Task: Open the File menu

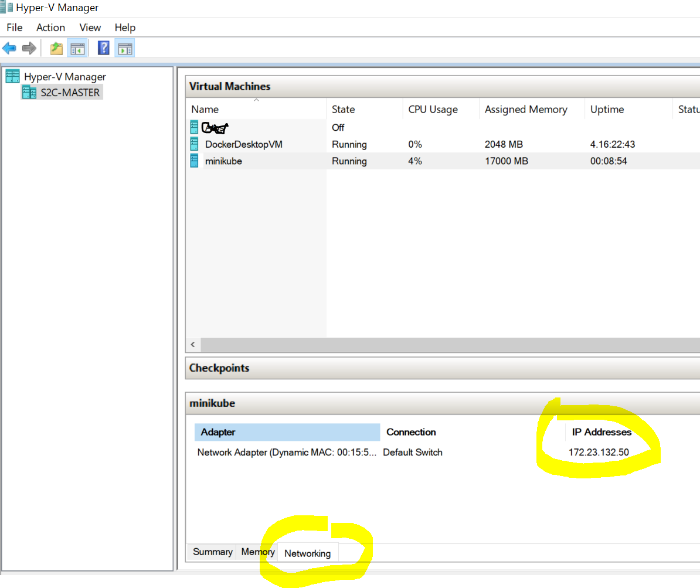Action: 14,27
